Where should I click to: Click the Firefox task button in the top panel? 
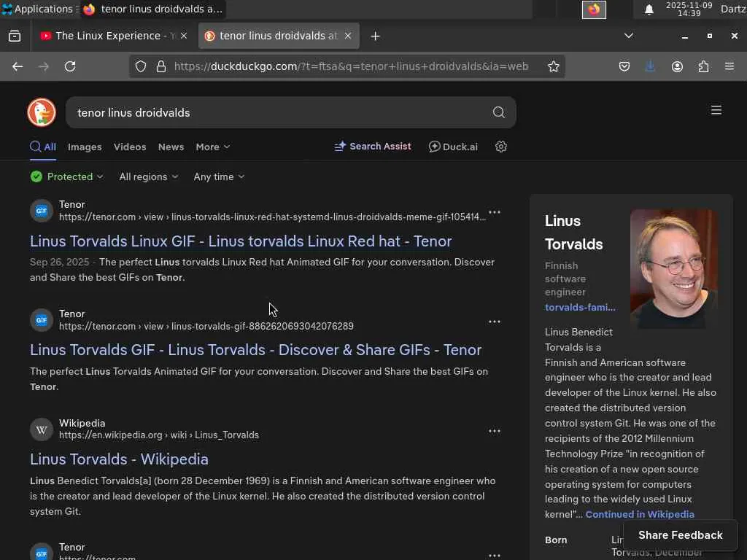(x=152, y=9)
